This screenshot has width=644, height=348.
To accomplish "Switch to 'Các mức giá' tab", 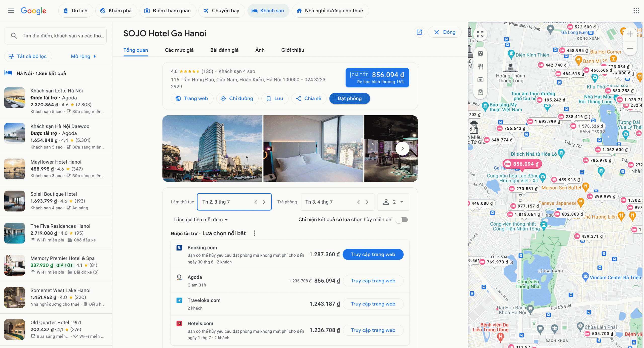I will click(x=179, y=50).
